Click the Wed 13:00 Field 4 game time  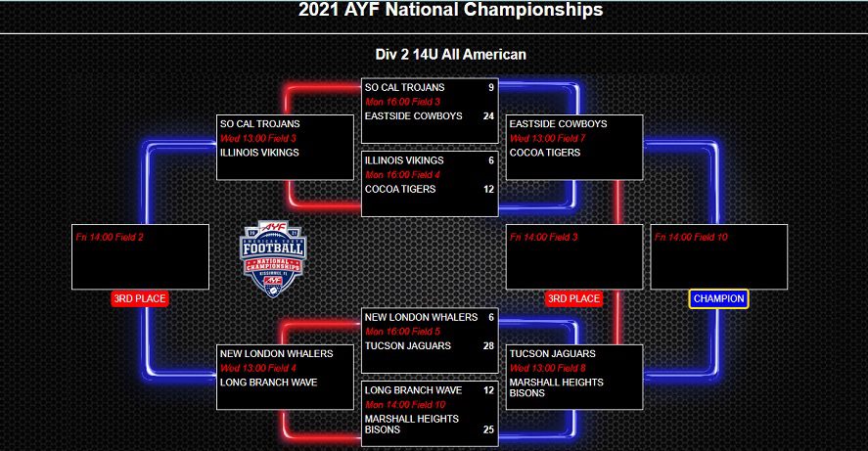pyautogui.click(x=257, y=368)
